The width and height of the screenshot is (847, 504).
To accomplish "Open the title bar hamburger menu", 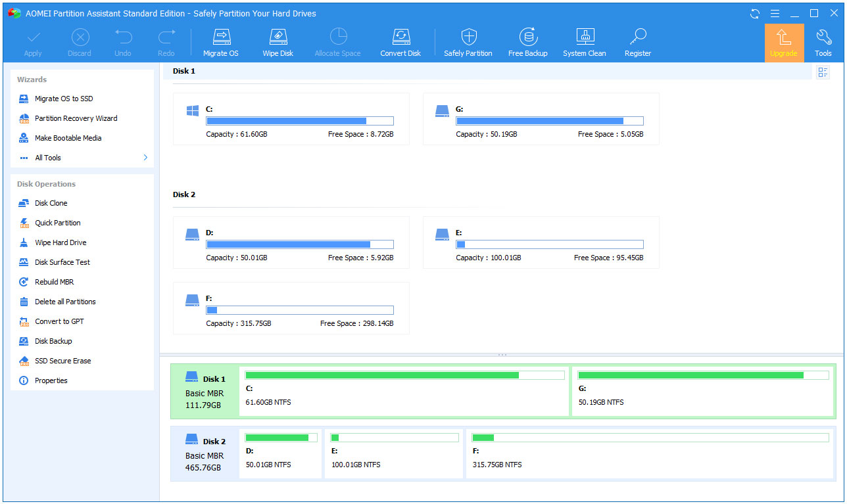I will pos(775,13).
